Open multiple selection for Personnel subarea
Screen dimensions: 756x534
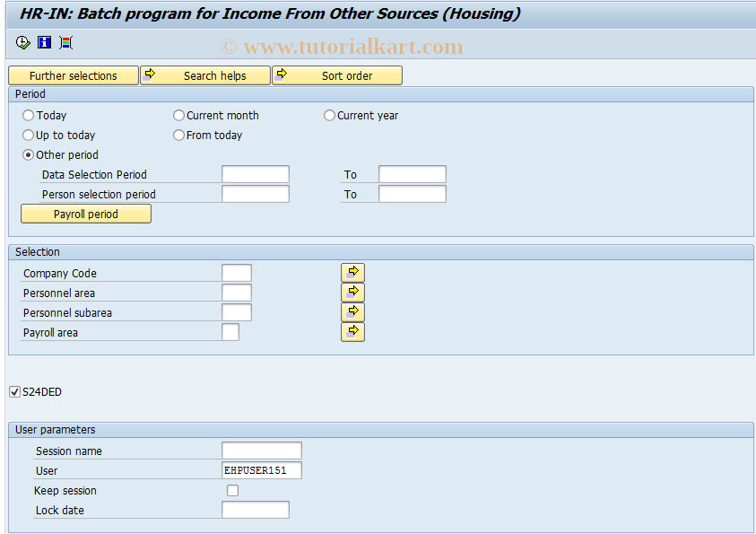click(353, 312)
